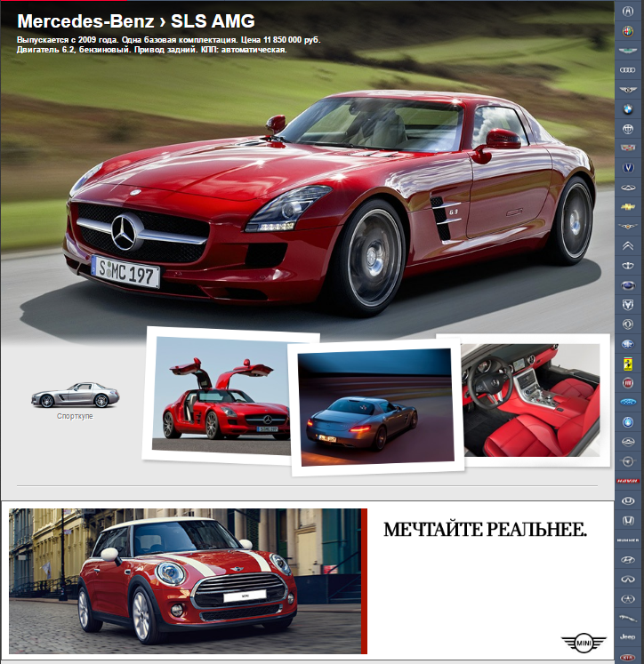The height and width of the screenshot is (664, 644).
Task: Open the blue Geely logo
Action: [x=627, y=421]
